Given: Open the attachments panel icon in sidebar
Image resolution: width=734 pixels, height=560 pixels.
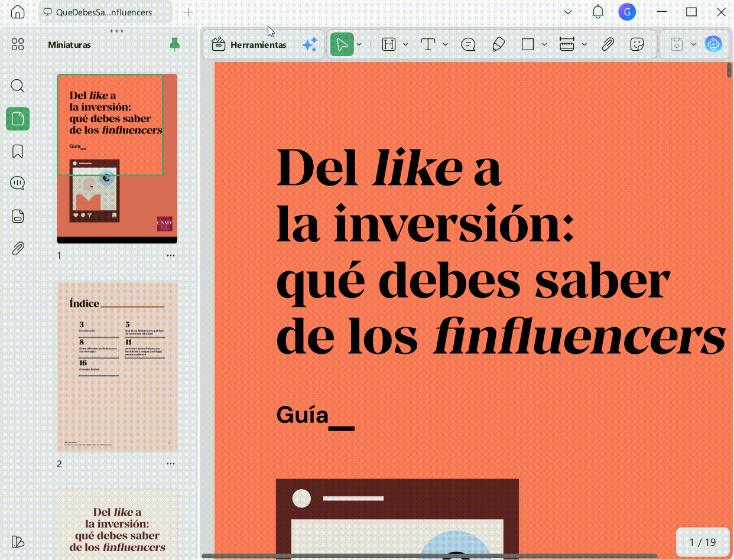Looking at the screenshot, I should pos(18,248).
